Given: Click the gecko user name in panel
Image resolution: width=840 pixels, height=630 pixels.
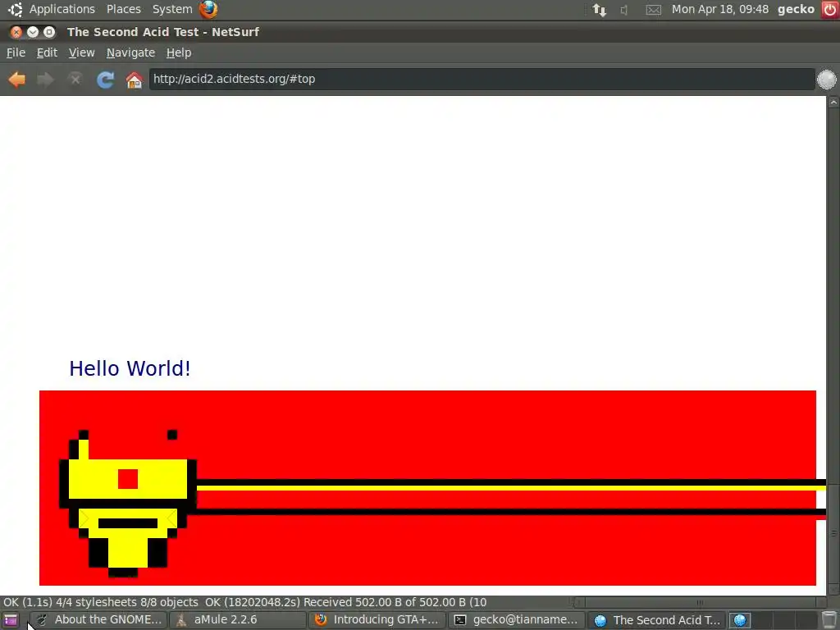Looking at the screenshot, I should click(x=796, y=9).
